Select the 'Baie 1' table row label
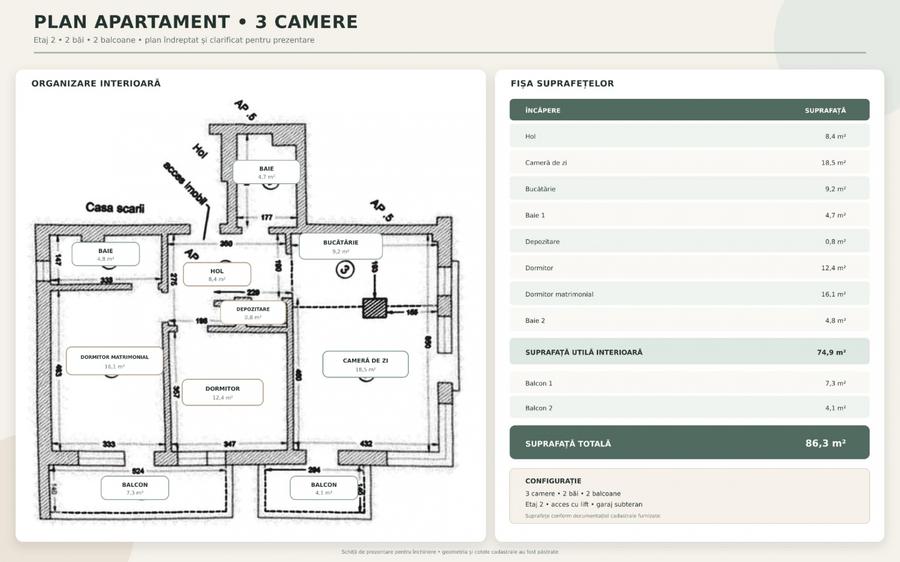Image resolution: width=900 pixels, height=562 pixels. click(x=535, y=215)
